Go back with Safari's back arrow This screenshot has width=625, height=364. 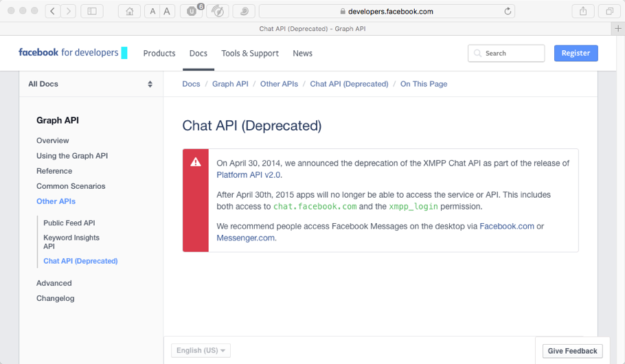click(53, 11)
